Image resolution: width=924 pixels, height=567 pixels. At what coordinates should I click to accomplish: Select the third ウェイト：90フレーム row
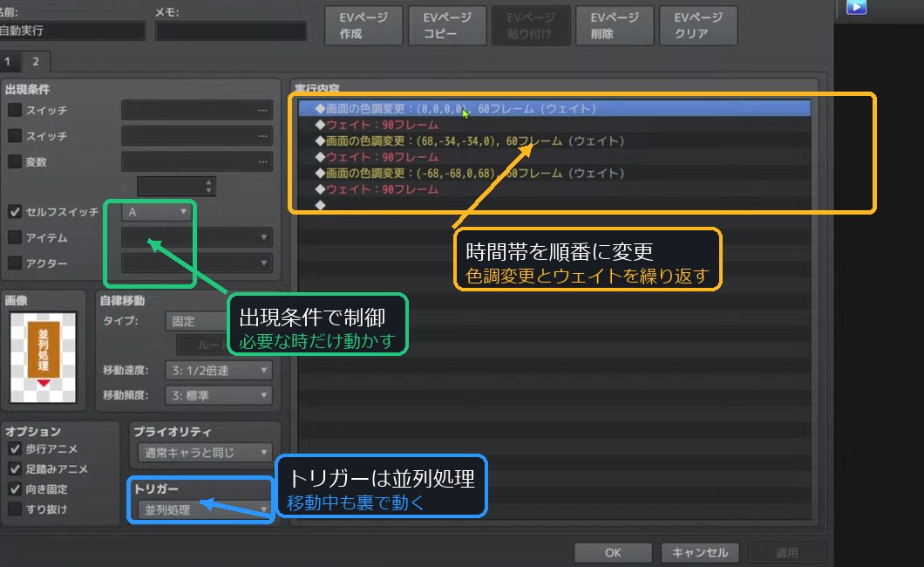tap(554, 189)
